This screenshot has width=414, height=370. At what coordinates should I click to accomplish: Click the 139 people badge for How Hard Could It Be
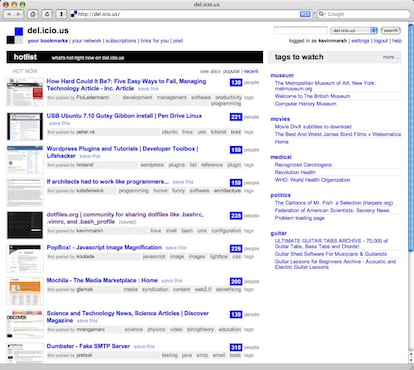click(x=236, y=82)
